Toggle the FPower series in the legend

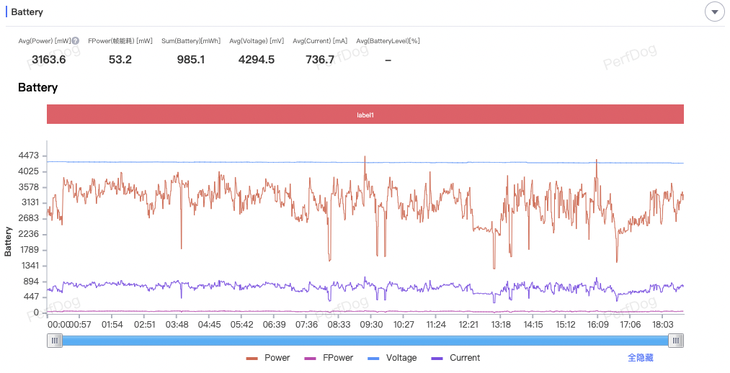coord(328,358)
